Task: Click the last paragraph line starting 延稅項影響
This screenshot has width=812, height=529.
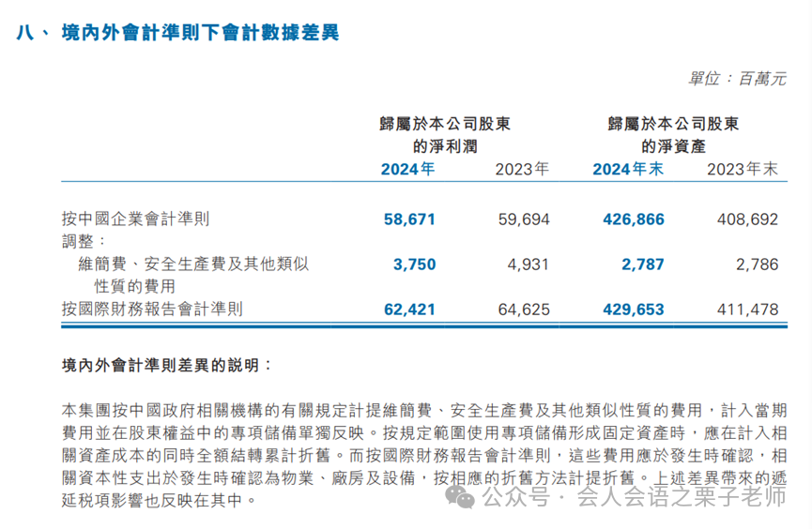Action: pos(160,500)
